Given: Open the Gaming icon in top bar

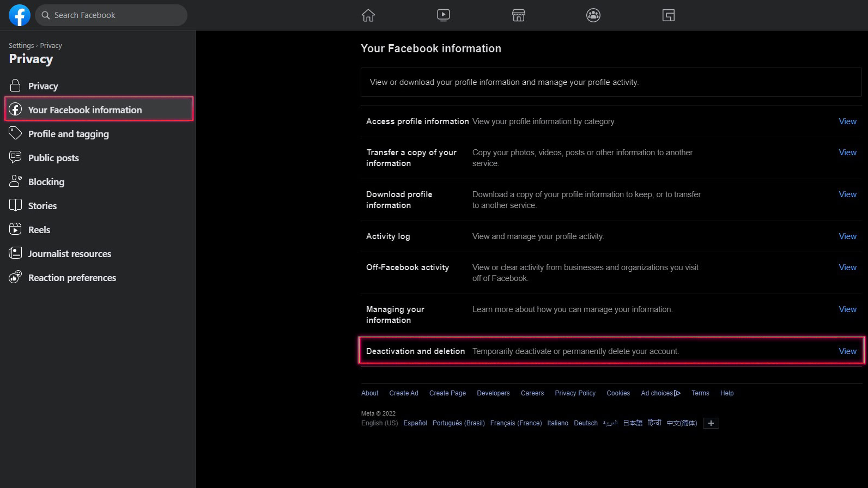Looking at the screenshot, I should [x=669, y=15].
